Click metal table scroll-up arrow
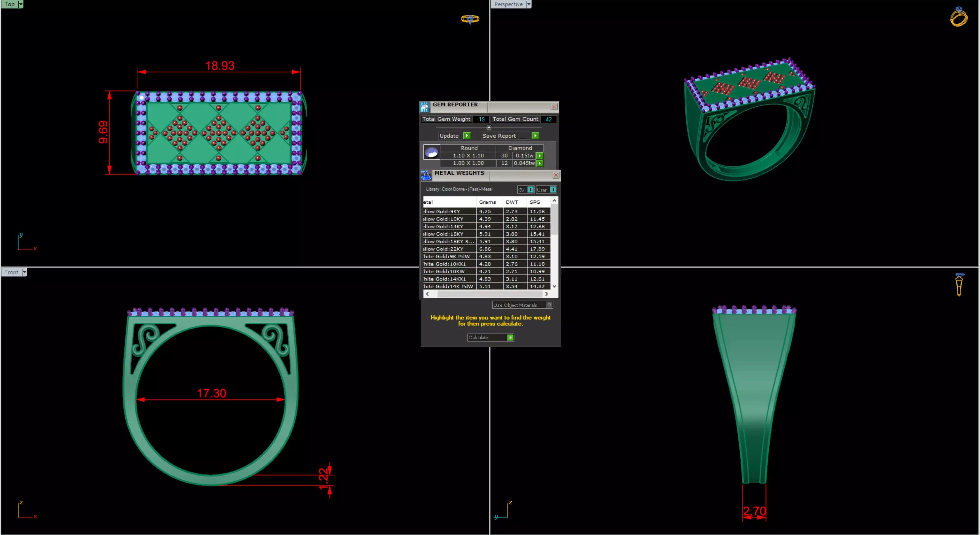The width and height of the screenshot is (980, 535). [x=554, y=201]
